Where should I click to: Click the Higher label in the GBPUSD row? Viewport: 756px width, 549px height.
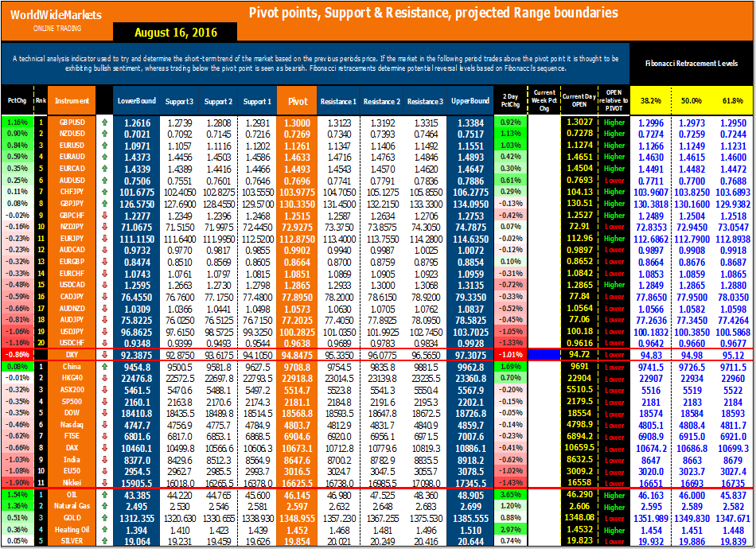614,123
